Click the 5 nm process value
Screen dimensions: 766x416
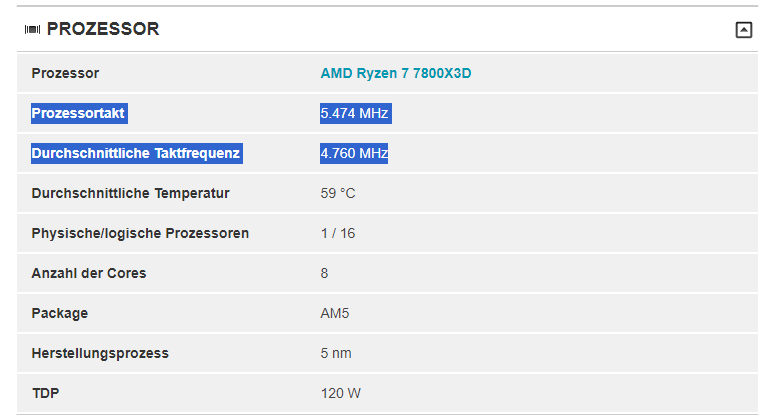[336, 354]
